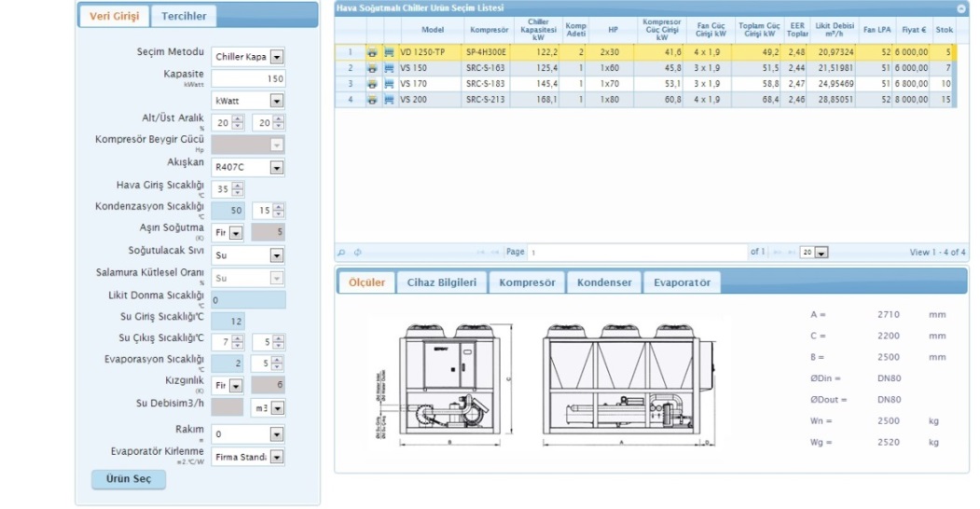The image size is (980, 509).
Task: Click the cart icon for VS 200 row
Action: pos(389,99)
